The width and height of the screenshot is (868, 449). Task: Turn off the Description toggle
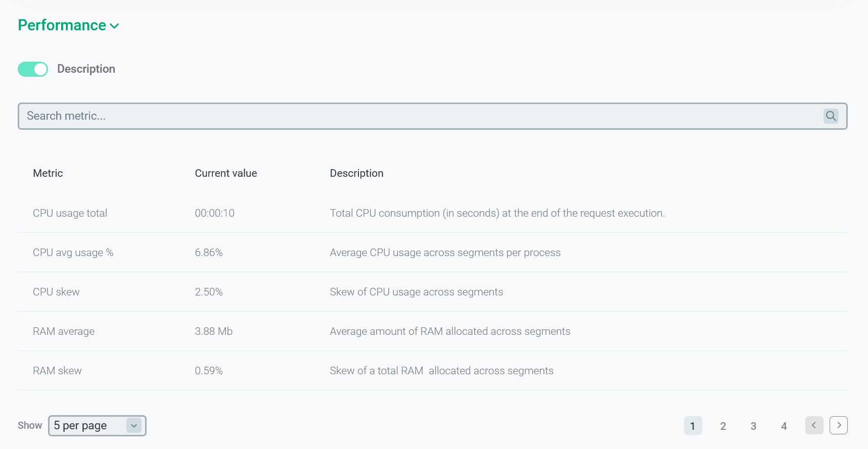tap(33, 69)
